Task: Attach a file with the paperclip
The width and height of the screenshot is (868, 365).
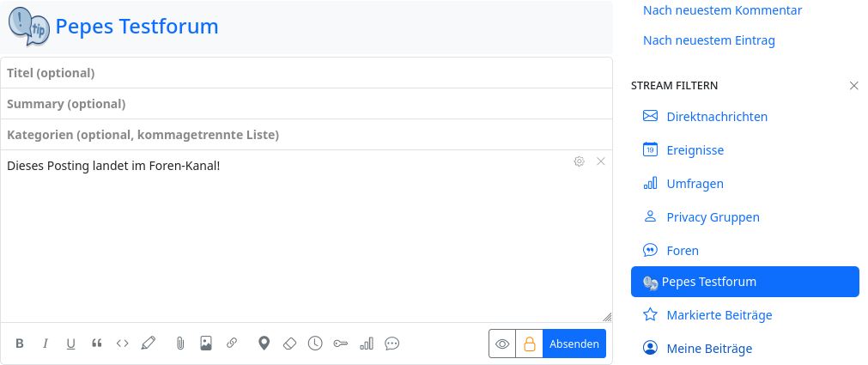Action: click(x=180, y=344)
